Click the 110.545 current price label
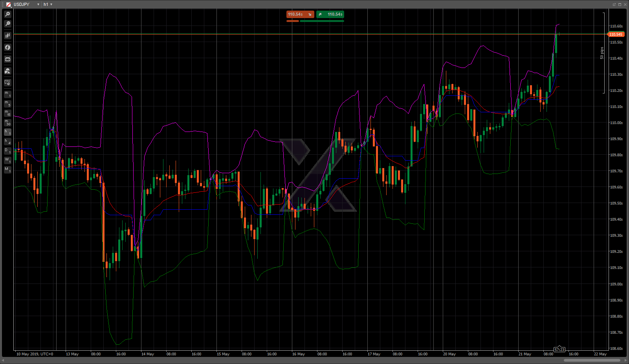Image resolution: width=629 pixels, height=364 pixels. pos(616,35)
